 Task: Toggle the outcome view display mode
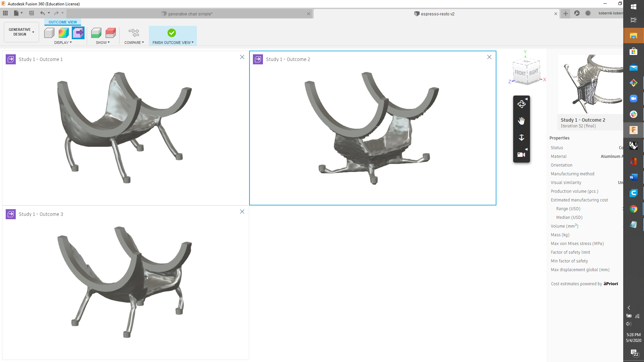[78, 33]
